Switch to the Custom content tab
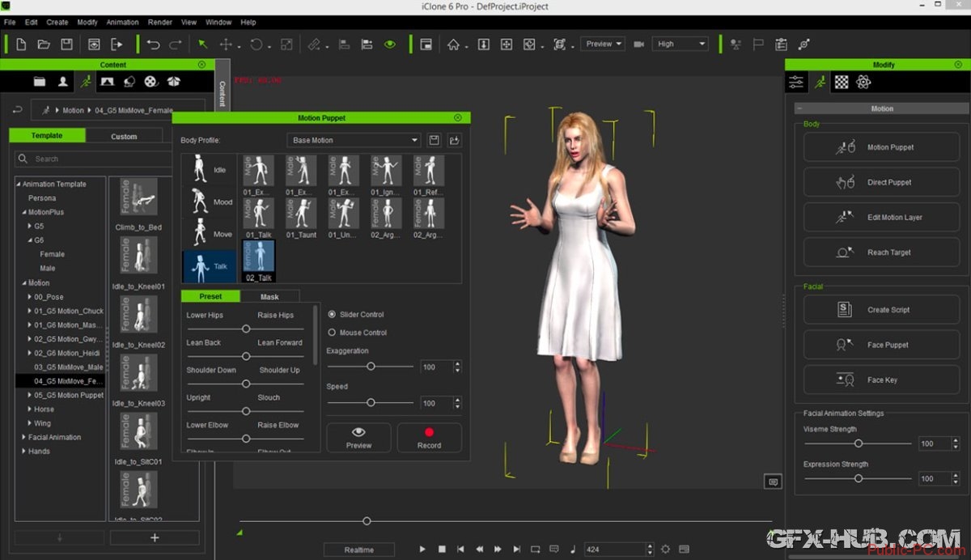Image resolution: width=971 pixels, height=560 pixels. click(x=124, y=136)
